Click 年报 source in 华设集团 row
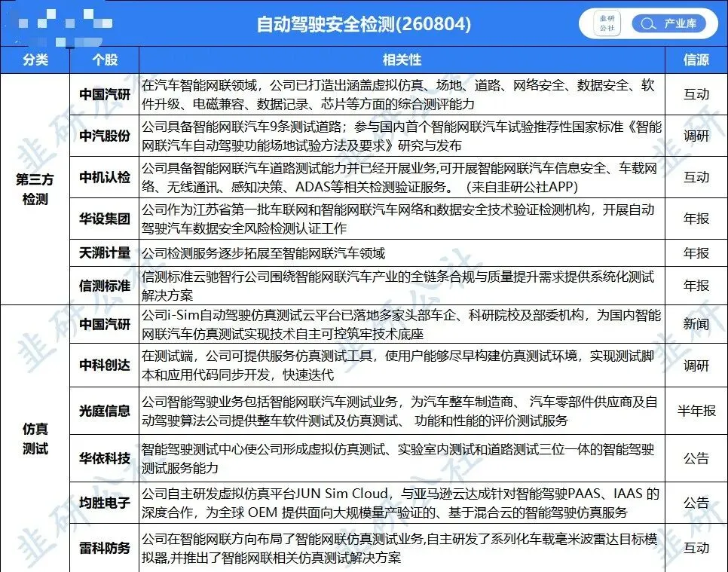The height and width of the screenshot is (572, 728). [696, 219]
